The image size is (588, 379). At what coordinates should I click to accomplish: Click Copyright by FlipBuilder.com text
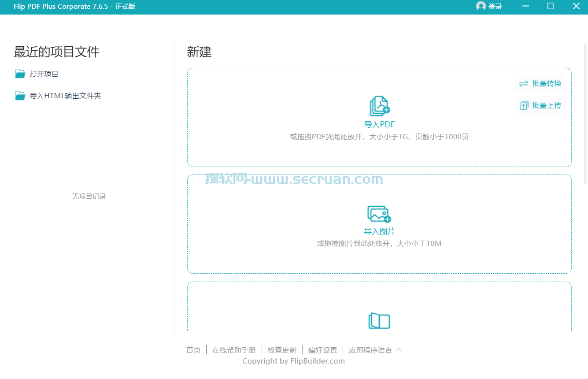(x=294, y=361)
